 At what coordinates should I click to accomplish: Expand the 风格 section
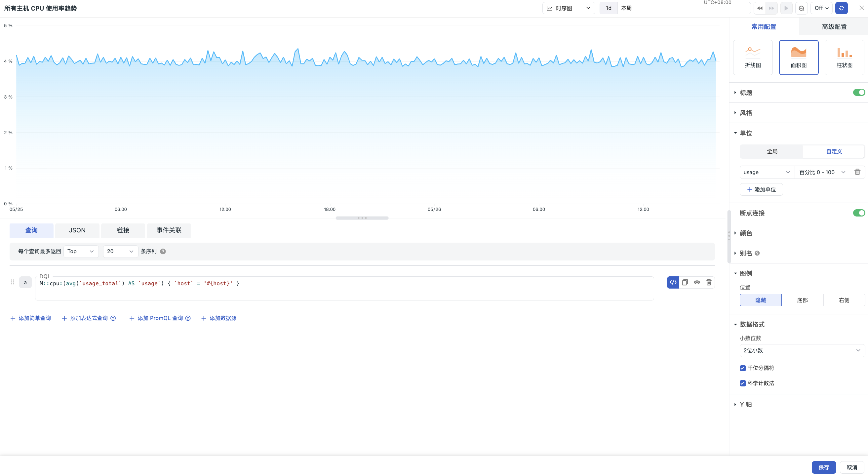click(x=746, y=113)
